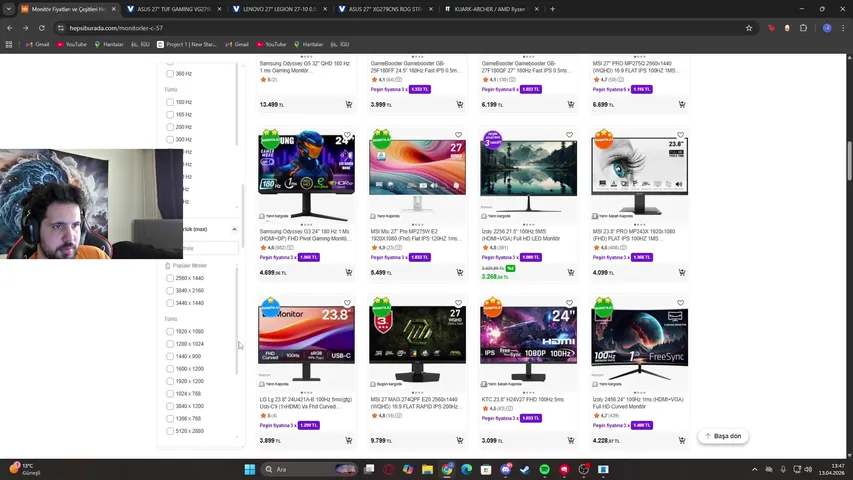
Task: Open Samsung Odyssey G3 24" product title
Action: pyautogui.click(x=305, y=235)
